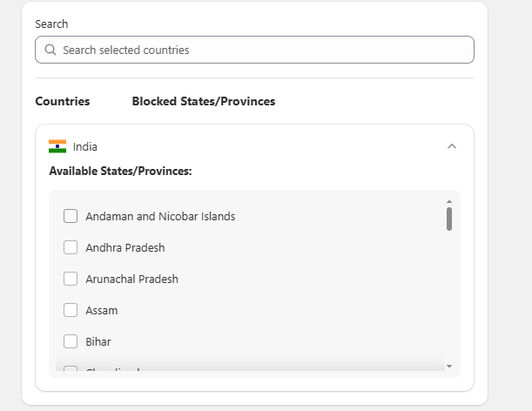Click the Blocked States/Provinces header
The width and height of the screenshot is (532, 411).
(204, 101)
